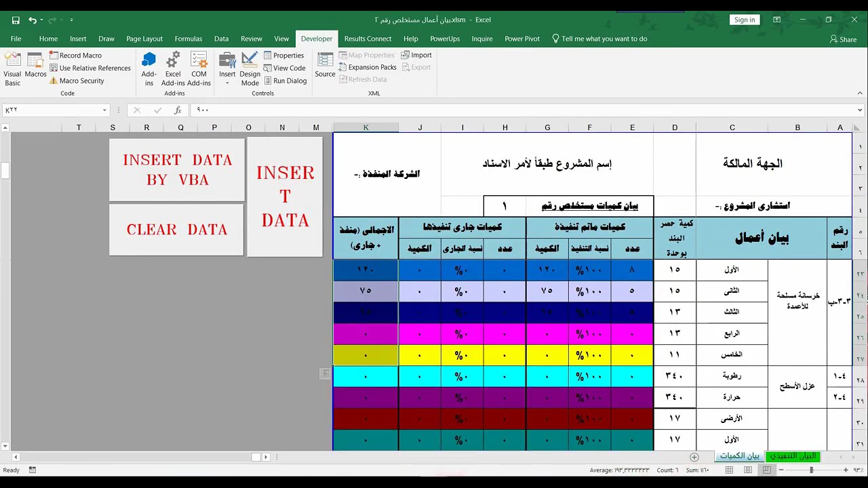Zoom in with plus button
Viewport: 868px width, 488px height.
846,470
